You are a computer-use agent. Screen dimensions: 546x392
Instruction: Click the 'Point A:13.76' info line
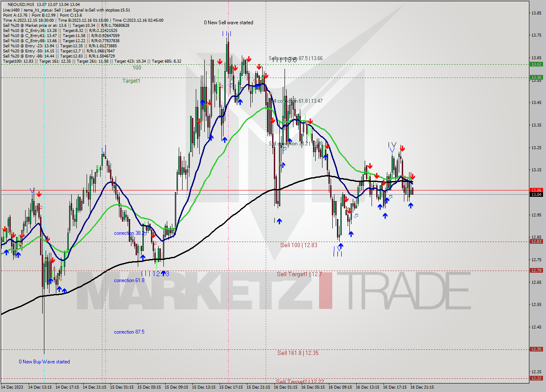[42, 15]
